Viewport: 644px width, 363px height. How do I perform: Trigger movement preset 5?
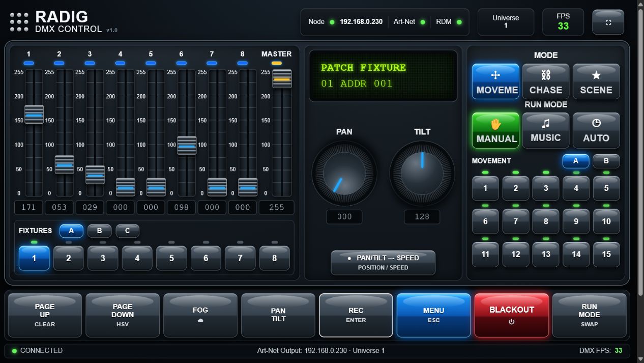(606, 188)
